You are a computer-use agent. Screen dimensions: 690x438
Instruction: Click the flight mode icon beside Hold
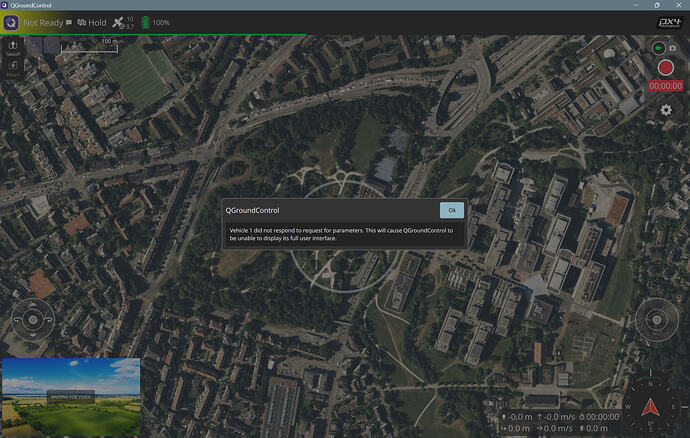tap(82, 22)
